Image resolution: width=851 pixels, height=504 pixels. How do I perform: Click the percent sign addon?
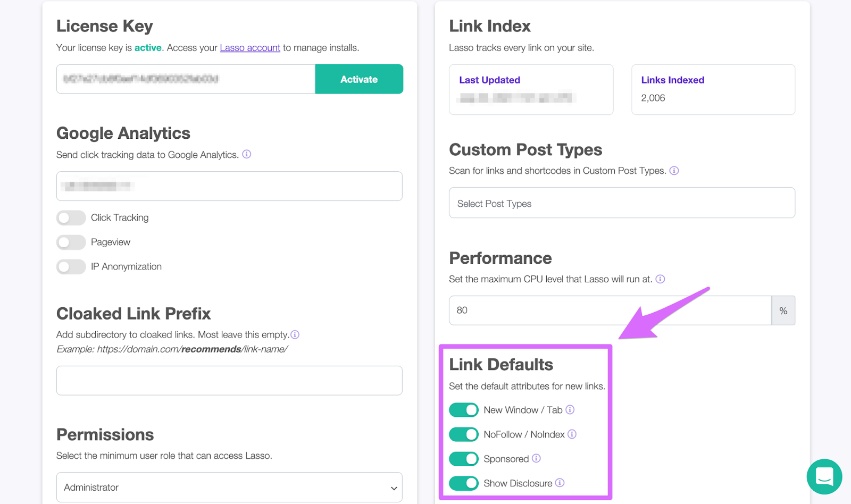coord(783,310)
